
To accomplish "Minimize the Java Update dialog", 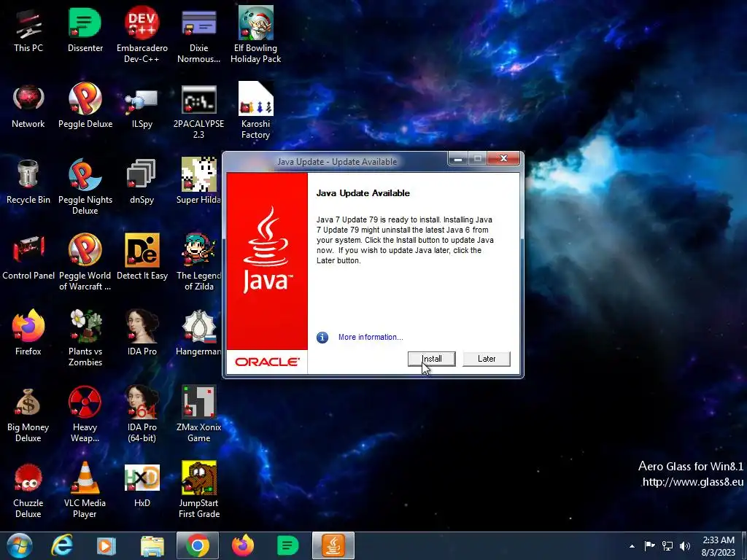I will click(458, 158).
